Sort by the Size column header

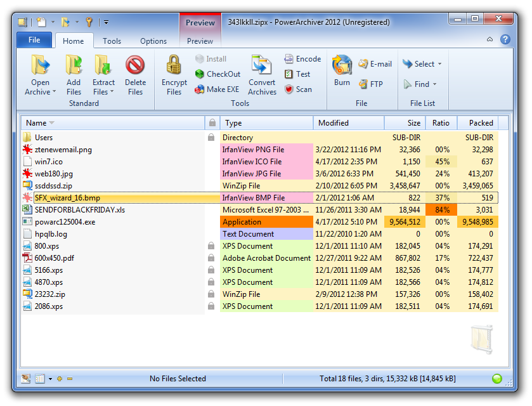pos(405,122)
